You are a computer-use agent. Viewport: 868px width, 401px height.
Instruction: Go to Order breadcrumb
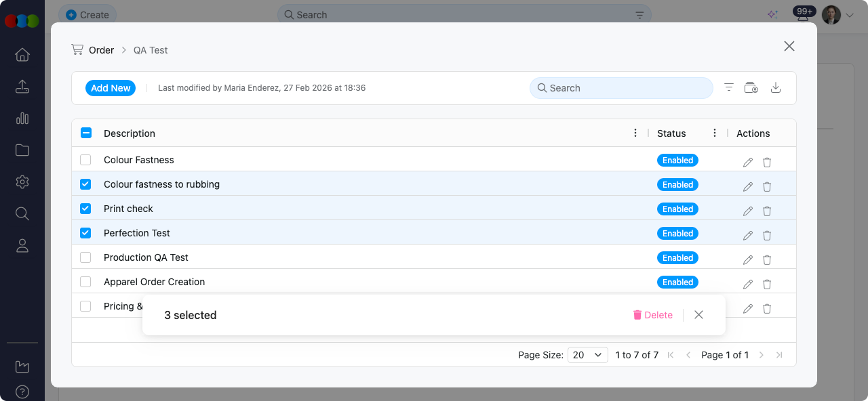[x=101, y=50]
